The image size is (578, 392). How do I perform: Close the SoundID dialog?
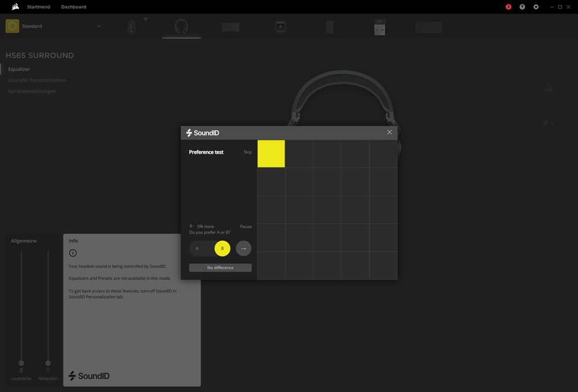(x=390, y=133)
